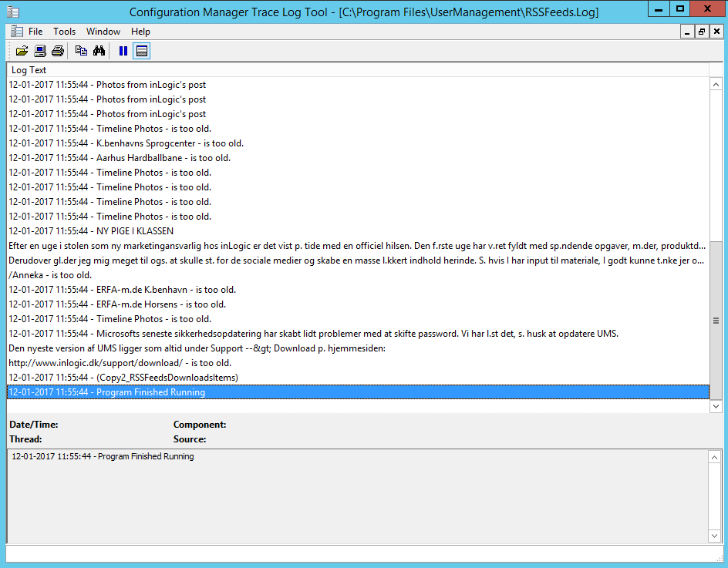Open the Window menu
This screenshot has width=728, height=568.
click(103, 32)
